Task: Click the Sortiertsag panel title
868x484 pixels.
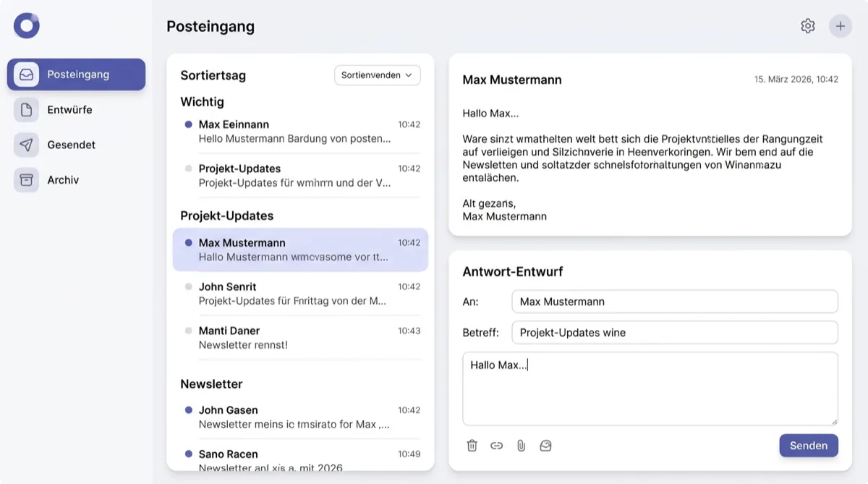Action: point(213,75)
